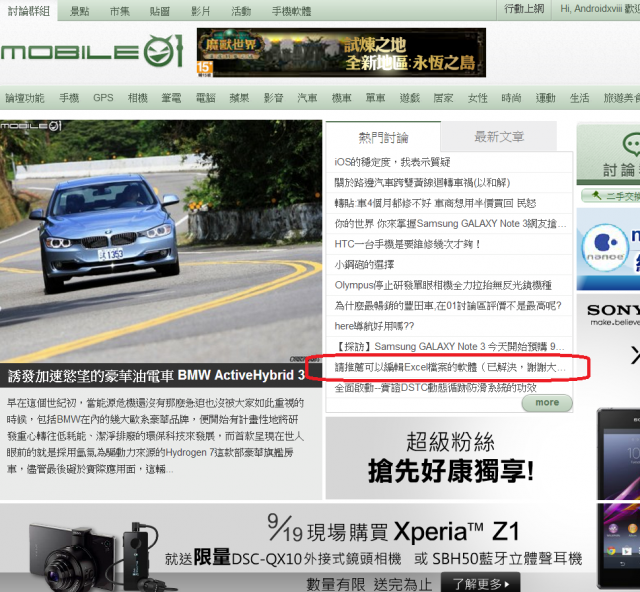Open the 活動 top menu link
The image size is (640, 592).
point(241,11)
